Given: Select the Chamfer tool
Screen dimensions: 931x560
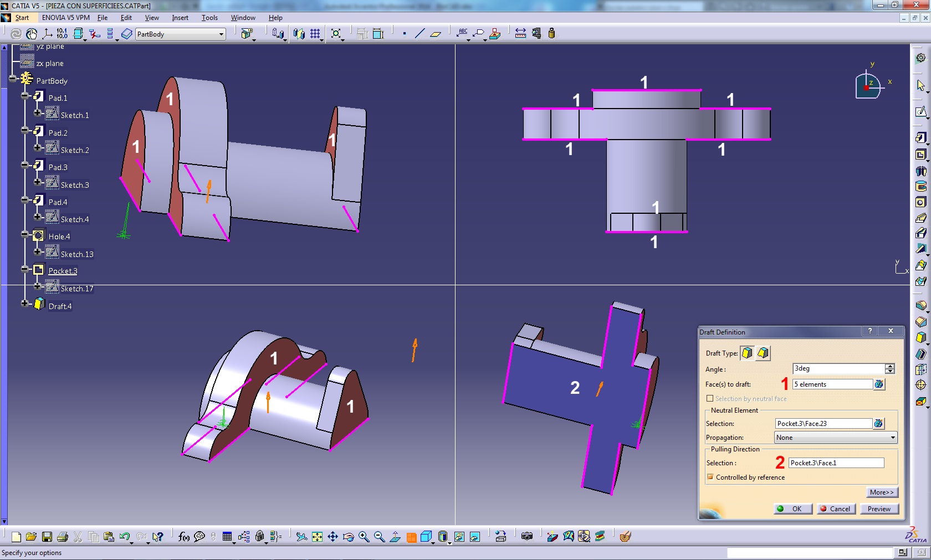Looking at the screenshot, I should (x=920, y=322).
